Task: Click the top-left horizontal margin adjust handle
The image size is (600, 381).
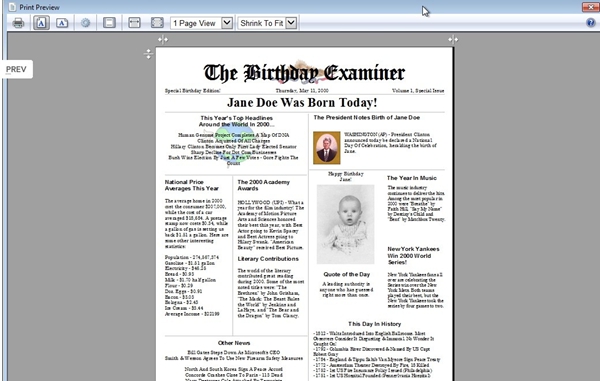Action: 163,39
